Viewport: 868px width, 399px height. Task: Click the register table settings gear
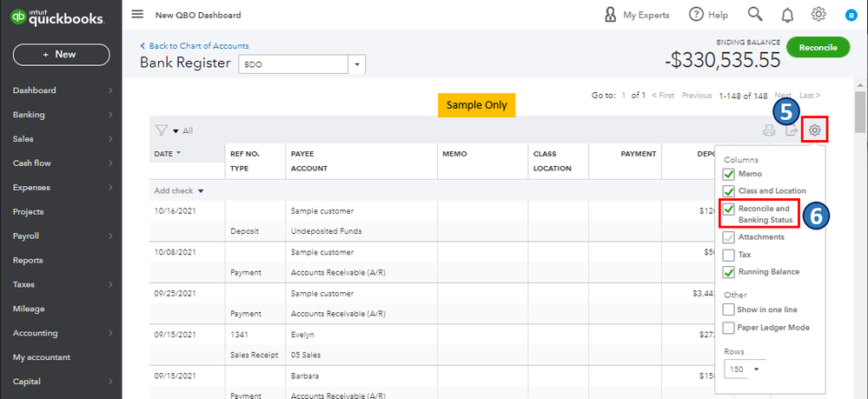point(815,131)
